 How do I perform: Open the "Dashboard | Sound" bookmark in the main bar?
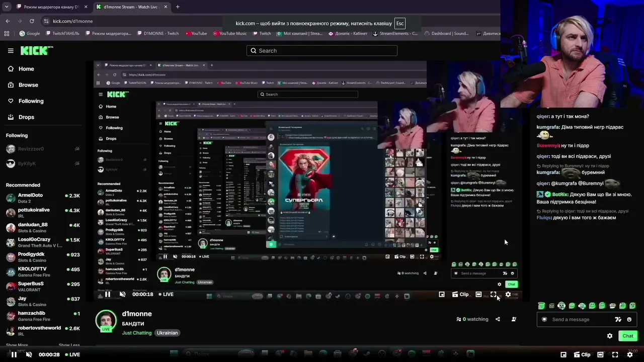click(x=446, y=34)
